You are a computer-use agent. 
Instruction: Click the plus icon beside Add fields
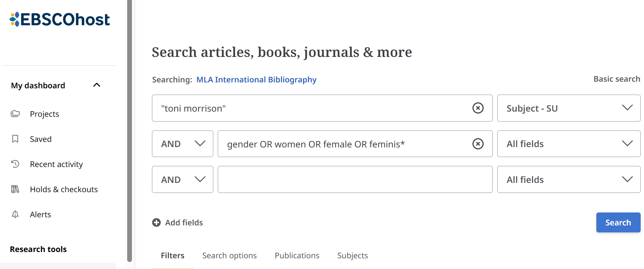[156, 222]
